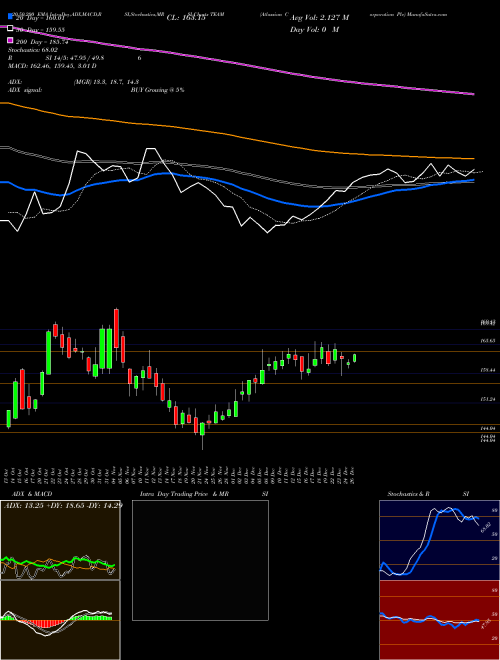Click the ADX: 13.25 +DY: 18.65 header text
Viewport: 500px width, 660px height.
62,505
